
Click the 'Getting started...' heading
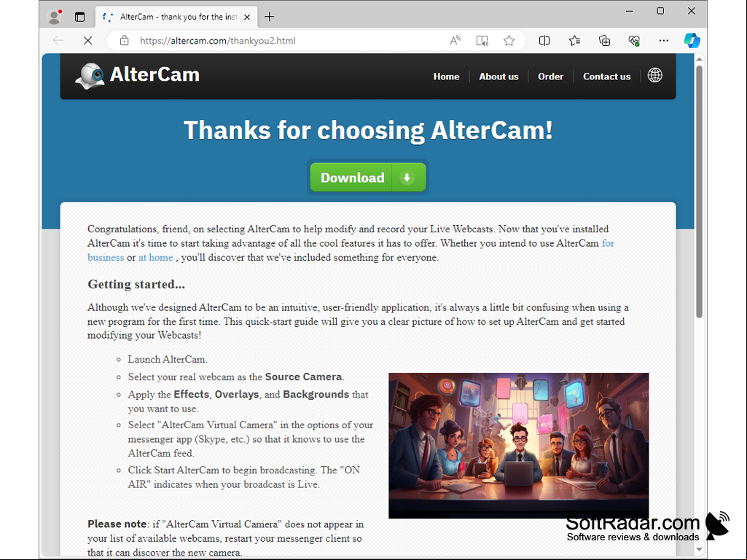(x=136, y=284)
